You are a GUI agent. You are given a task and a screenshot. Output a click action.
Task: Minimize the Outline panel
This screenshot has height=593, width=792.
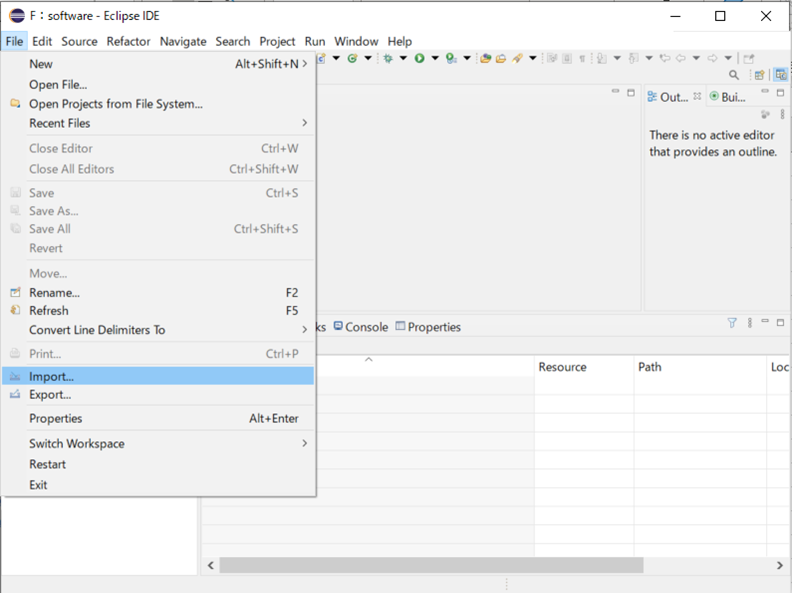click(765, 93)
